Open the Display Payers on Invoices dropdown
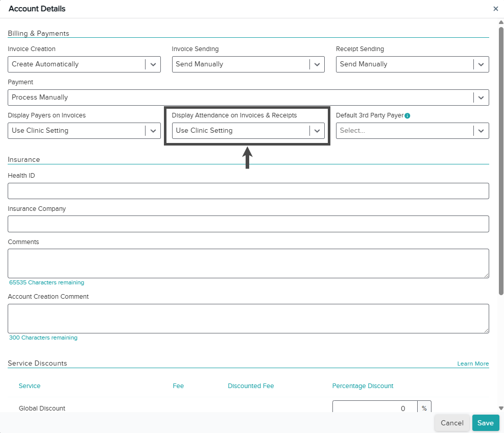This screenshot has height=433, width=504. [x=84, y=131]
